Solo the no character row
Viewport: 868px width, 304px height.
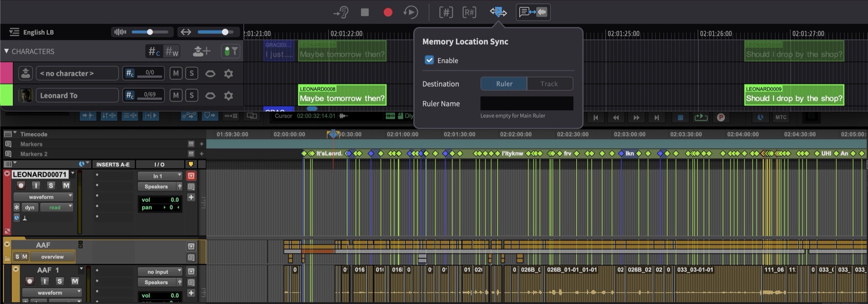[x=191, y=73]
